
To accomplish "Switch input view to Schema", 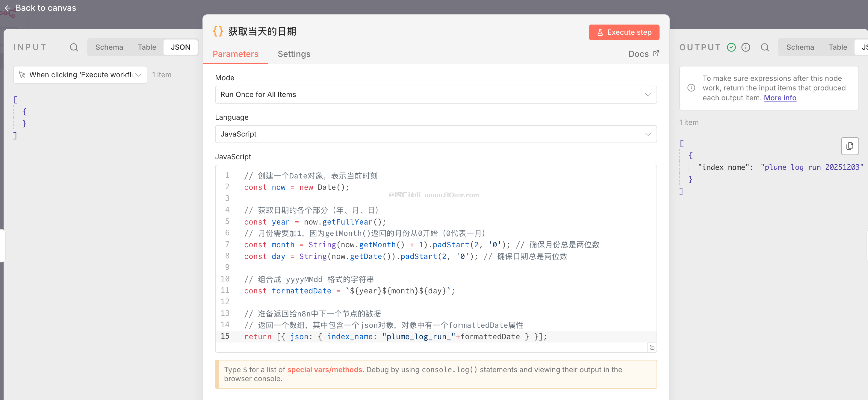I will coord(109,48).
